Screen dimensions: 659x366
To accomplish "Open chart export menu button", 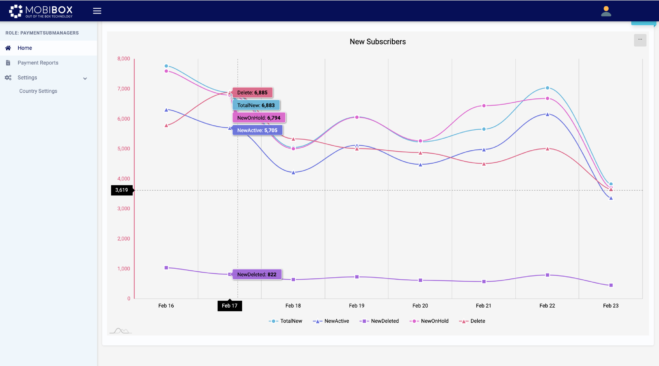I will click(x=640, y=40).
